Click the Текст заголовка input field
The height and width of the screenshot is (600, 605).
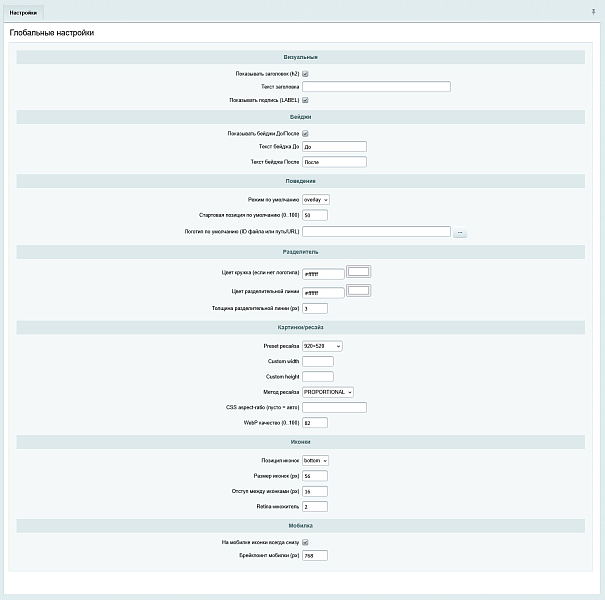376,87
